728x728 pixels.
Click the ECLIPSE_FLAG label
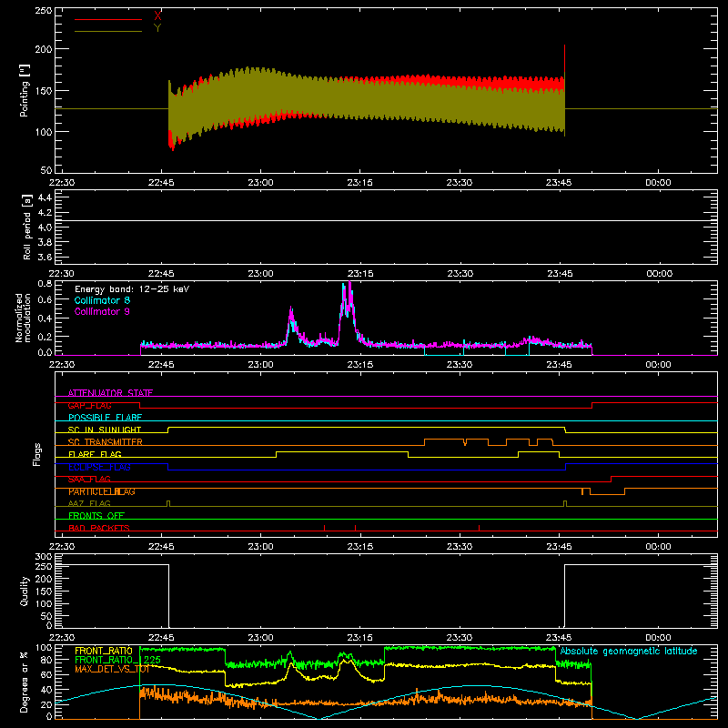coord(99,467)
